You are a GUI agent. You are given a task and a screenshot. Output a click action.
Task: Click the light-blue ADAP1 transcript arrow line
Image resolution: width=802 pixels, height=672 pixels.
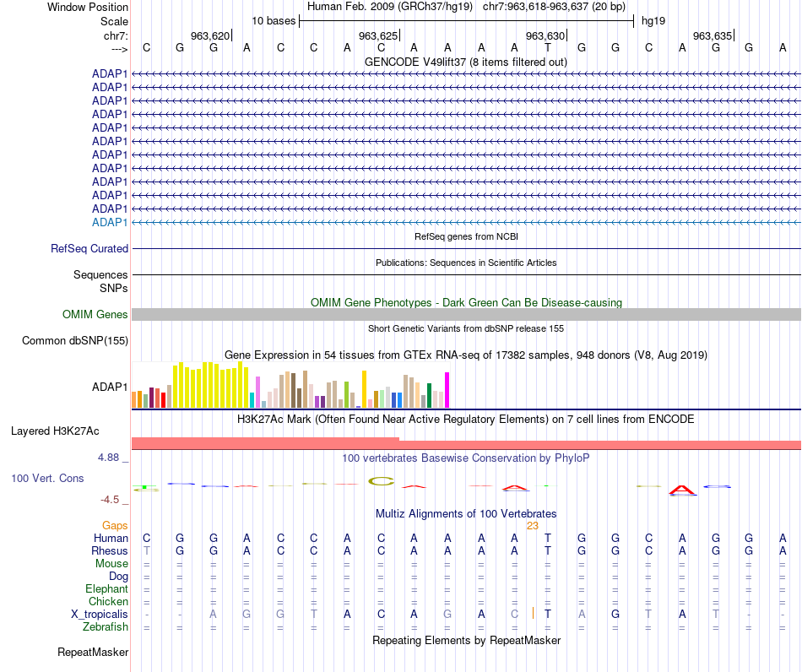tap(467, 223)
